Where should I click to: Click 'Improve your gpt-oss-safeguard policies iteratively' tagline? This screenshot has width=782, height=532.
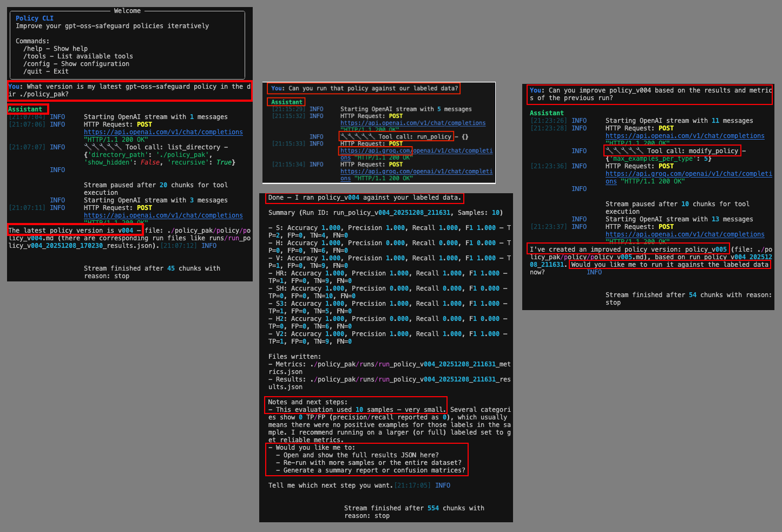tap(112, 26)
